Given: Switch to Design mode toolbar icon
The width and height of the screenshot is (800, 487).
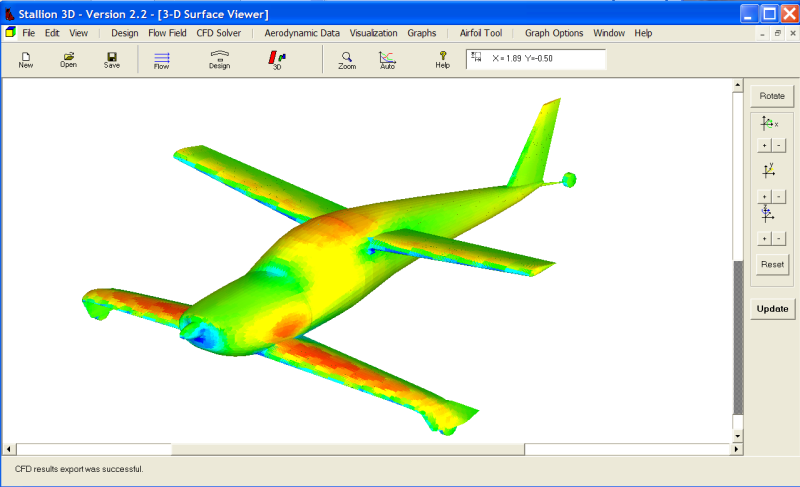Looking at the screenshot, I should (219, 60).
